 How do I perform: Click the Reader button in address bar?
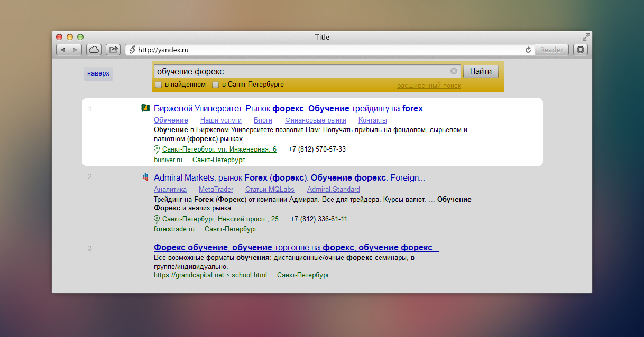pyautogui.click(x=551, y=50)
